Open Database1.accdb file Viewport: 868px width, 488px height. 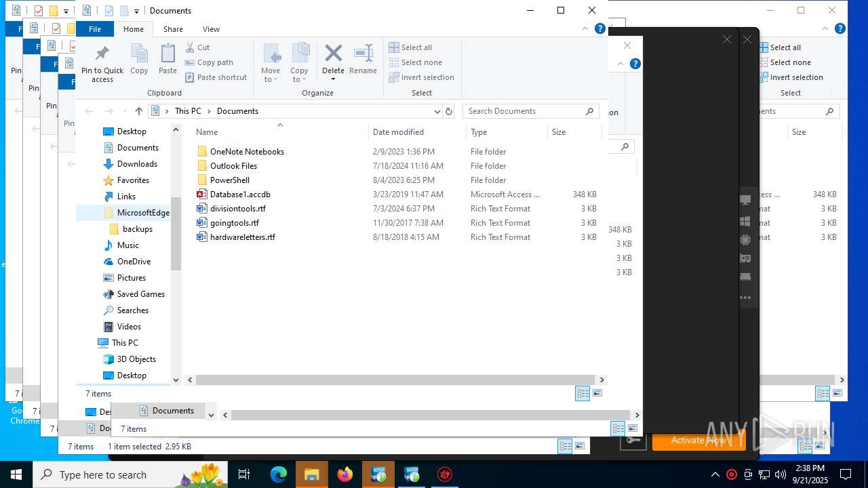(240, 195)
